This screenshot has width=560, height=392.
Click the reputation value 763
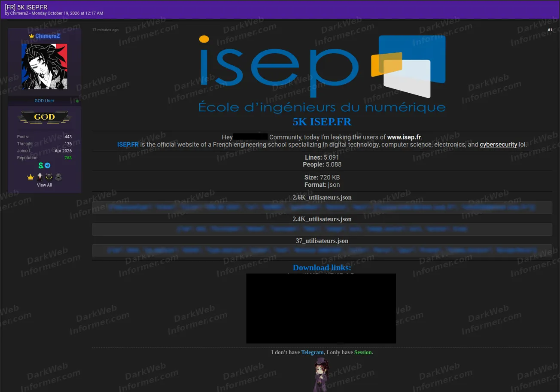[x=68, y=158]
